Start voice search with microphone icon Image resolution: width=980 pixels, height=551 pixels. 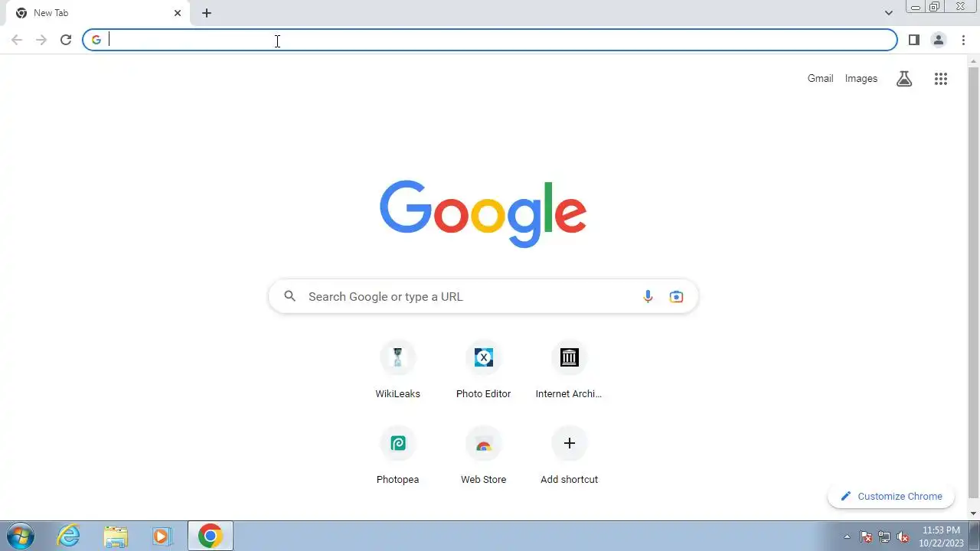[648, 296]
